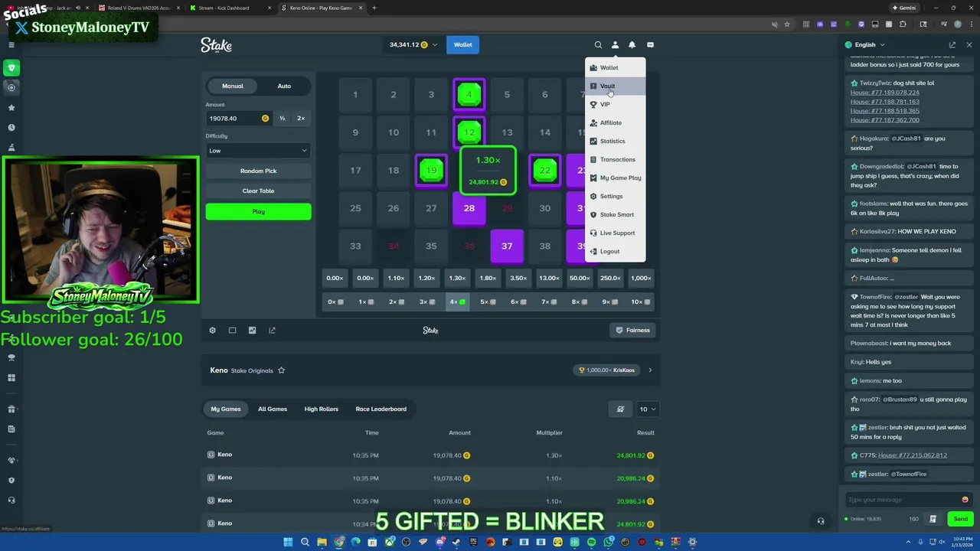Expand KrisKaos top win arrow
The image size is (980, 551).
point(650,370)
